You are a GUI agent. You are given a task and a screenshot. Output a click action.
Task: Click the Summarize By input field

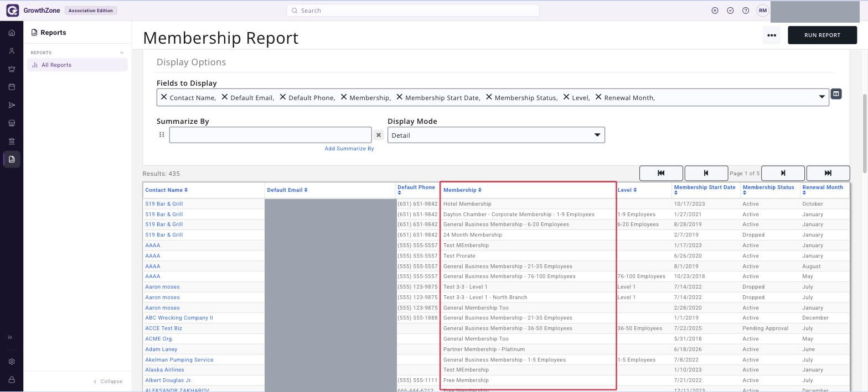coord(270,135)
